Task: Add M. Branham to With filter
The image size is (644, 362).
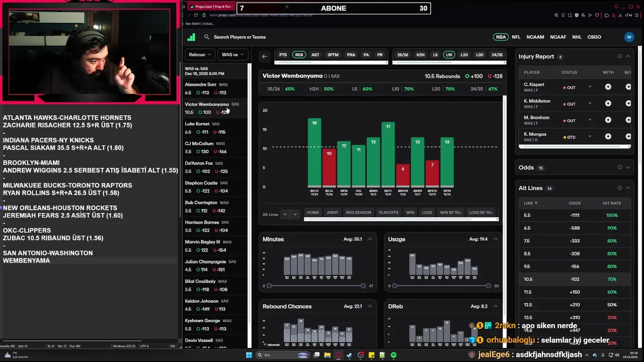Action: coord(608,120)
